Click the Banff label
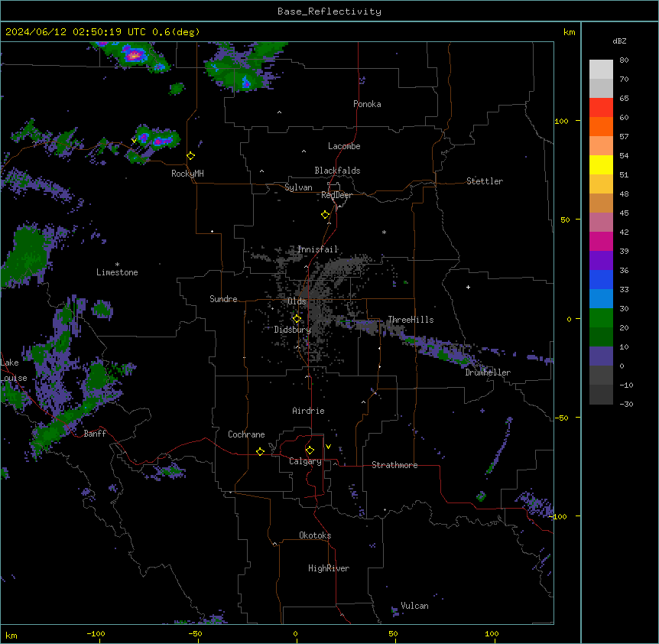 (x=95, y=434)
